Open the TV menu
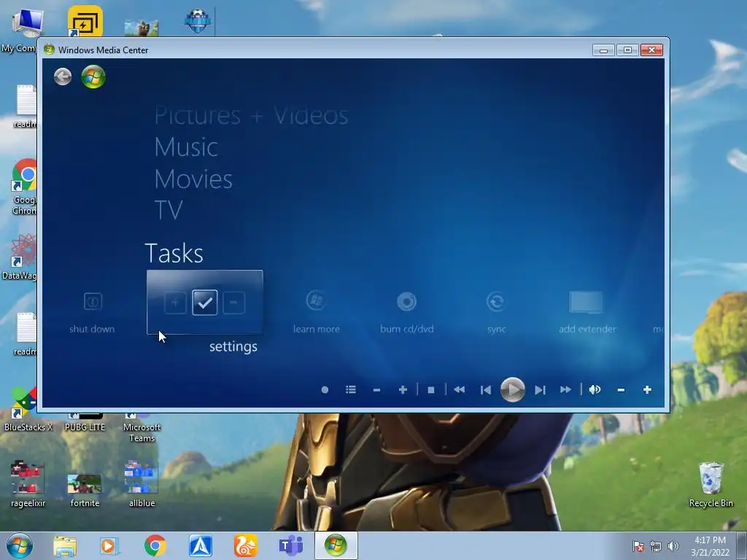The height and width of the screenshot is (560, 747). click(x=169, y=210)
